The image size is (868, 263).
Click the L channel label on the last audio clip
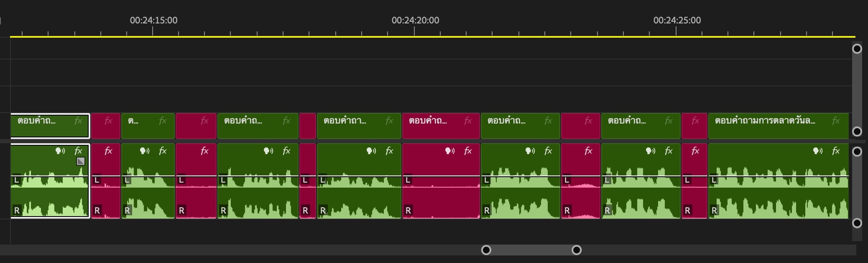[714, 180]
